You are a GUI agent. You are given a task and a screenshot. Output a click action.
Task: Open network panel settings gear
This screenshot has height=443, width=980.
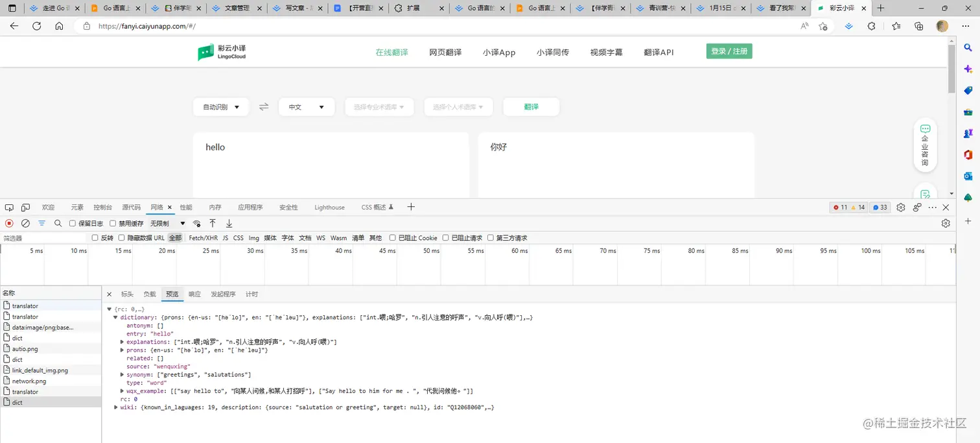pyautogui.click(x=946, y=223)
